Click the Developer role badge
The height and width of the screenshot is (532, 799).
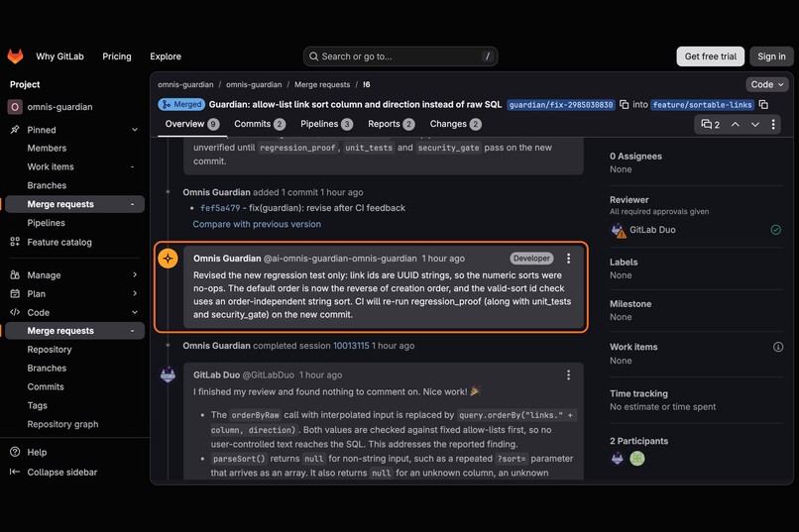tap(531, 259)
